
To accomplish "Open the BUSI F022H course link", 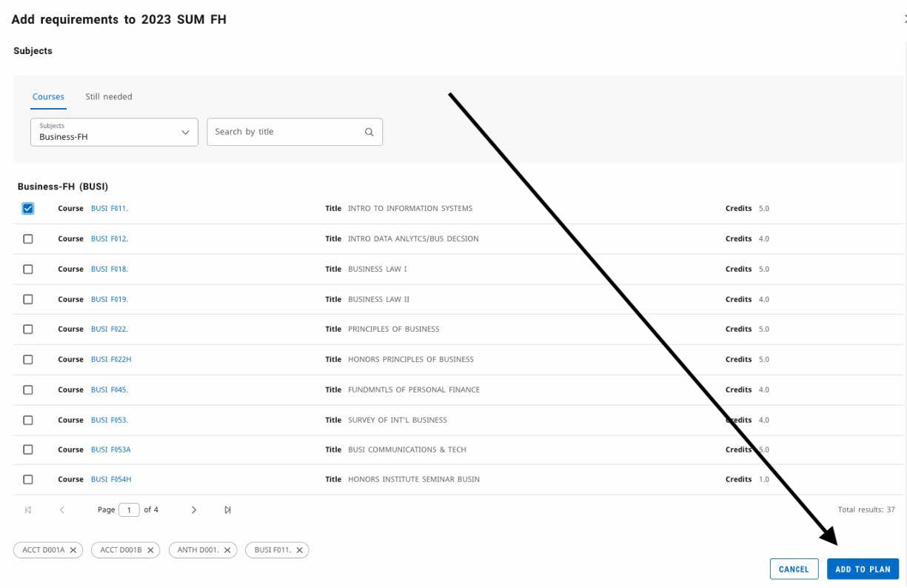I will [111, 360].
